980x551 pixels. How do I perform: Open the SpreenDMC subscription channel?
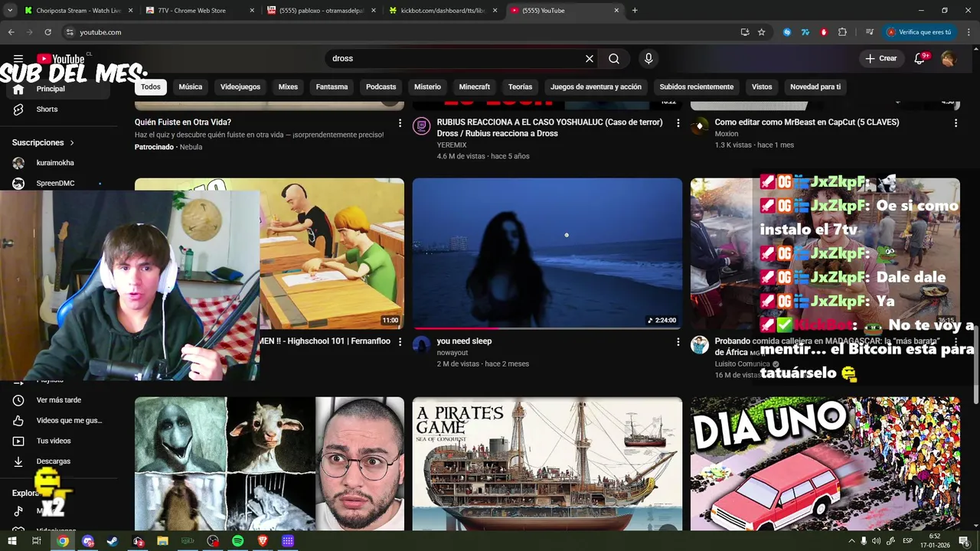[x=58, y=184]
